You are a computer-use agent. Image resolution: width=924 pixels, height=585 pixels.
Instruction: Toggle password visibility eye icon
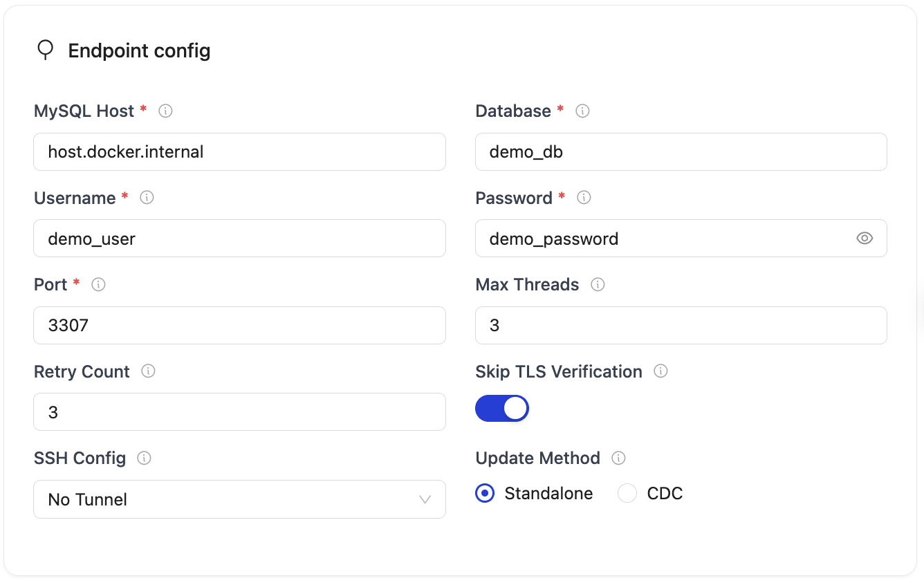[864, 239]
